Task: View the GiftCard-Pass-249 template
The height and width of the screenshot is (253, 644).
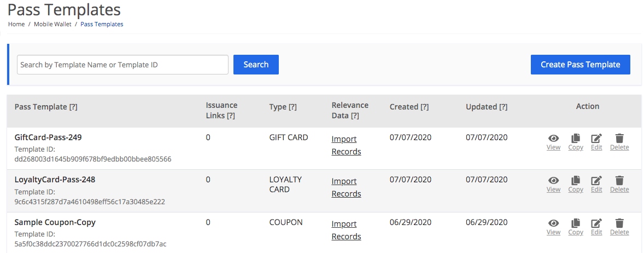Action: 553,141
